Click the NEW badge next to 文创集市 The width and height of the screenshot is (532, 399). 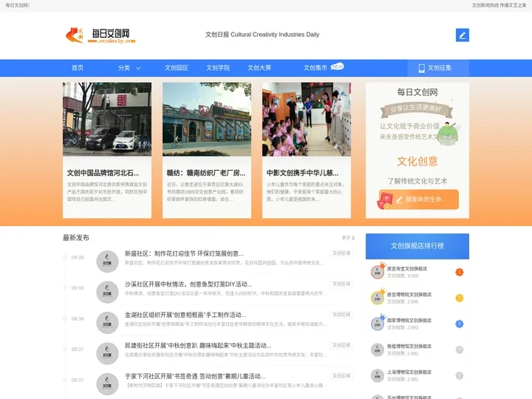(x=337, y=66)
